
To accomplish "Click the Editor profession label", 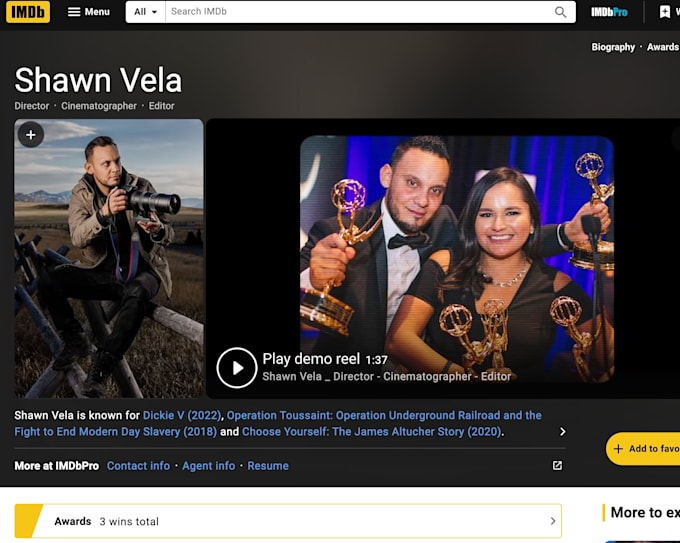I will (x=161, y=106).
